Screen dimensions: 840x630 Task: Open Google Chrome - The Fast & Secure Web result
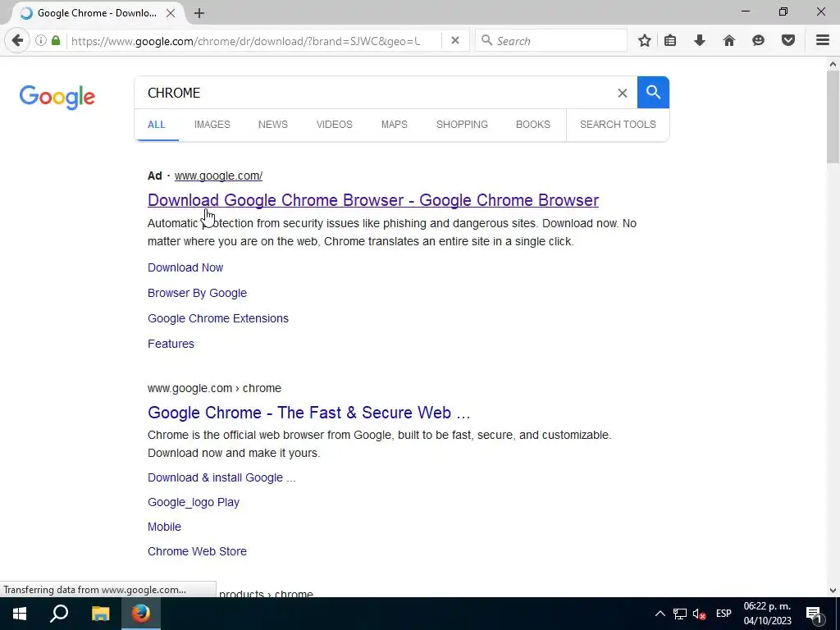tap(309, 413)
